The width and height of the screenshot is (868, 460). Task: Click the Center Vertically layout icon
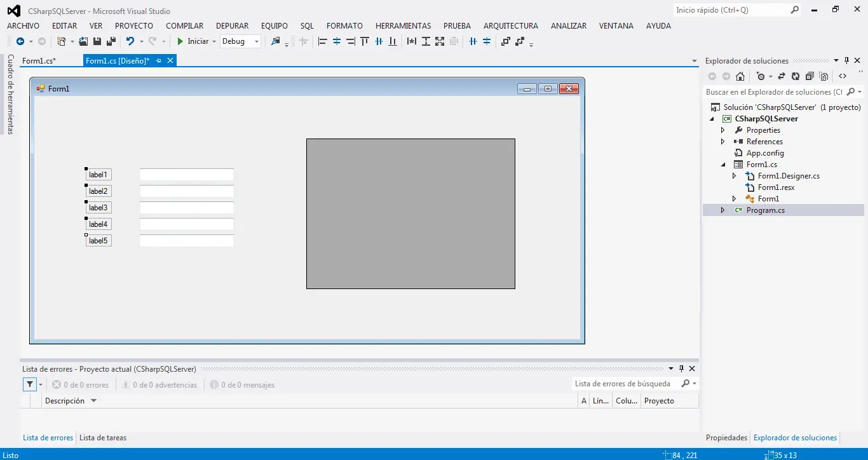coord(487,41)
